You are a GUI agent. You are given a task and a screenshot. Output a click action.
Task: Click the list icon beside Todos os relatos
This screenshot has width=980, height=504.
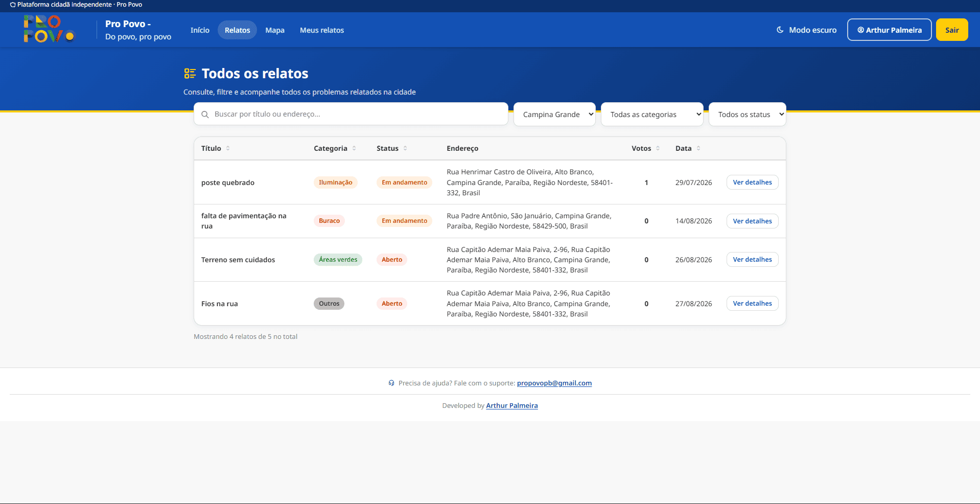[x=190, y=74]
